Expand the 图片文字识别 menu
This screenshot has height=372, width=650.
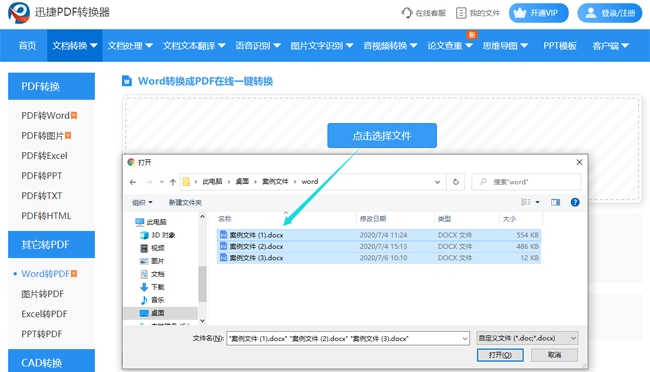coord(322,46)
